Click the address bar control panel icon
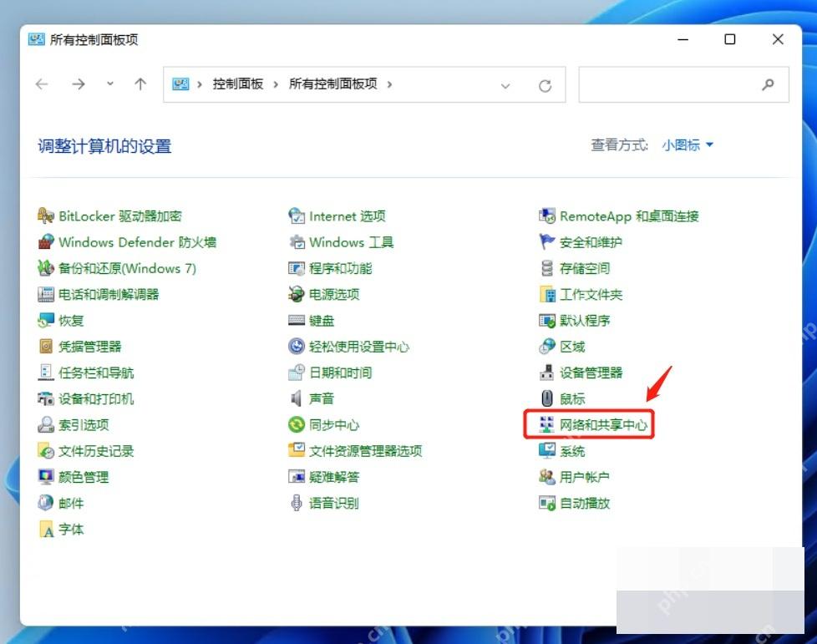Image resolution: width=817 pixels, height=644 pixels. (x=180, y=84)
